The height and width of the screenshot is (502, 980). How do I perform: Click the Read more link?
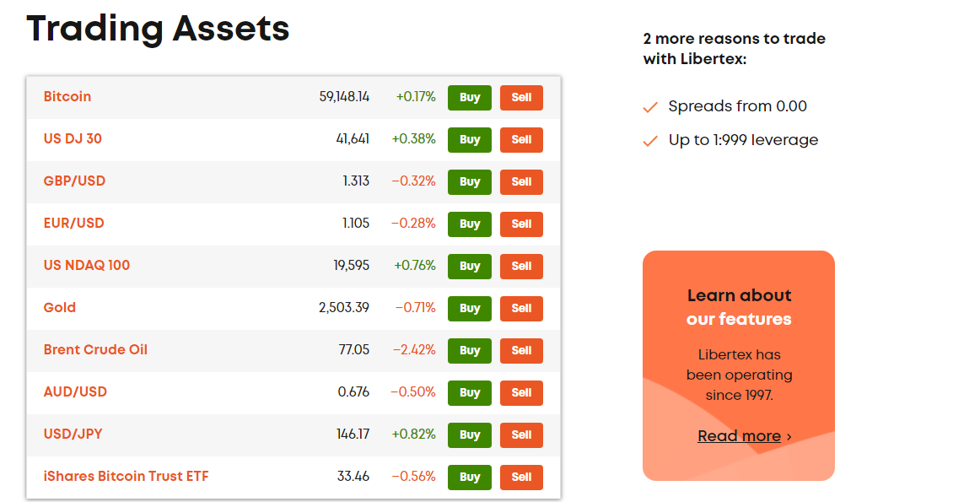tap(740, 435)
